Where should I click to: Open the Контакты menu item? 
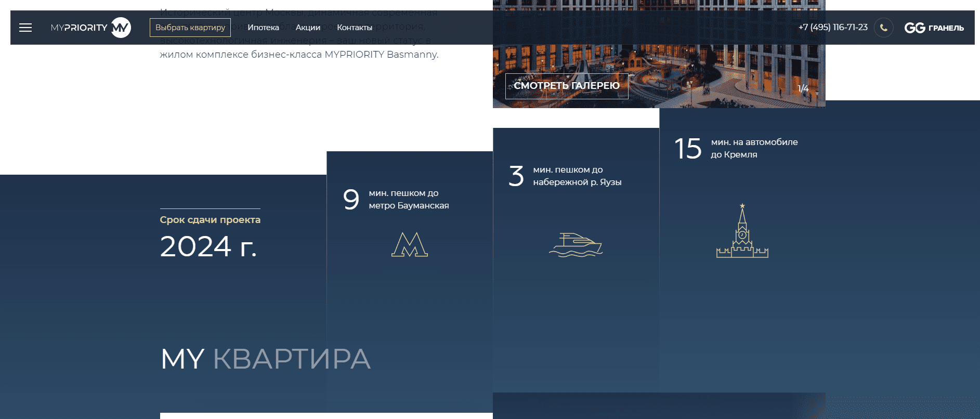click(x=354, y=28)
